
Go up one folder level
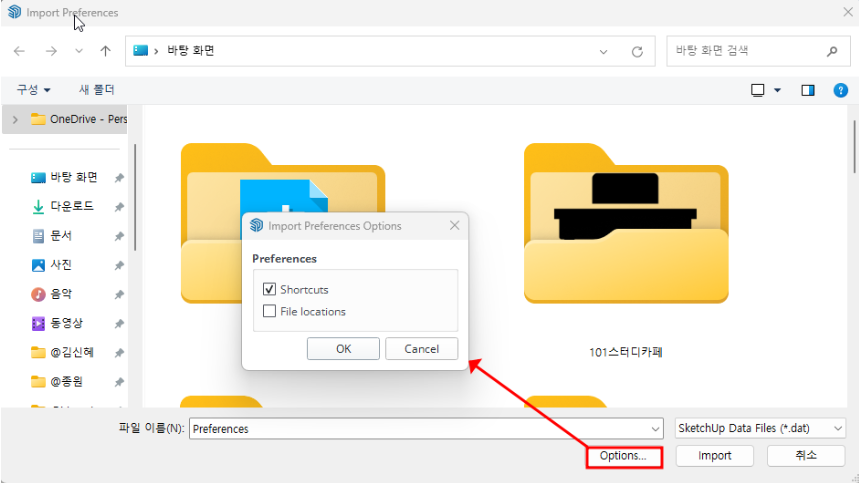coord(105,51)
